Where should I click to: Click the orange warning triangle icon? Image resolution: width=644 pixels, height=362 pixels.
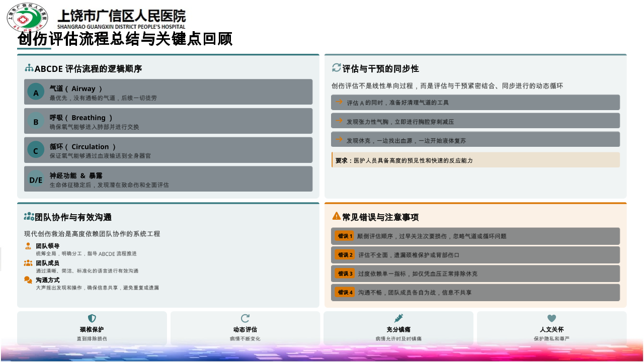click(x=336, y=216)
